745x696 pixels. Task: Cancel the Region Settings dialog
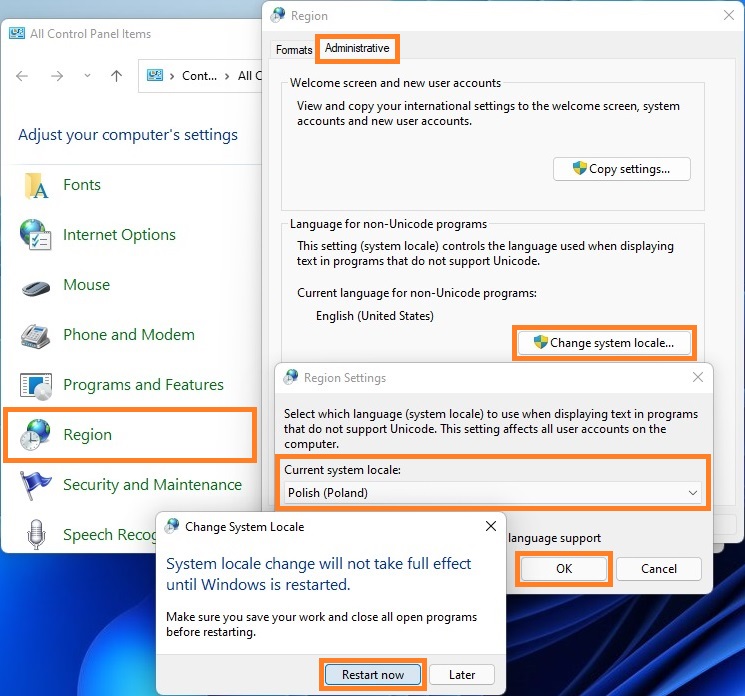pos(659,569)
